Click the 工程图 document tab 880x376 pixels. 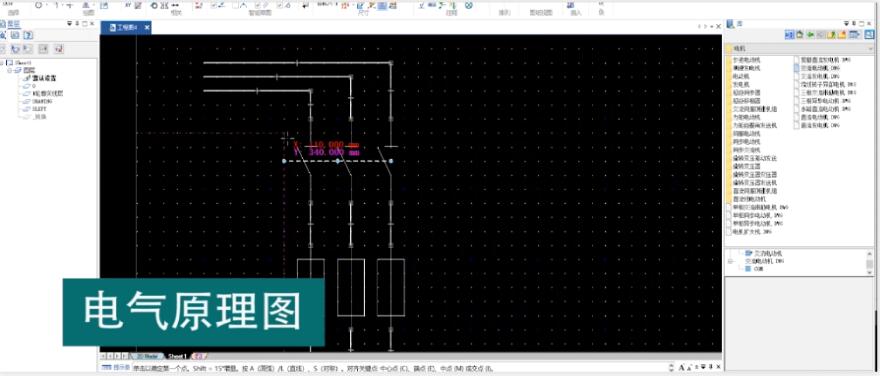click(126, 27)
